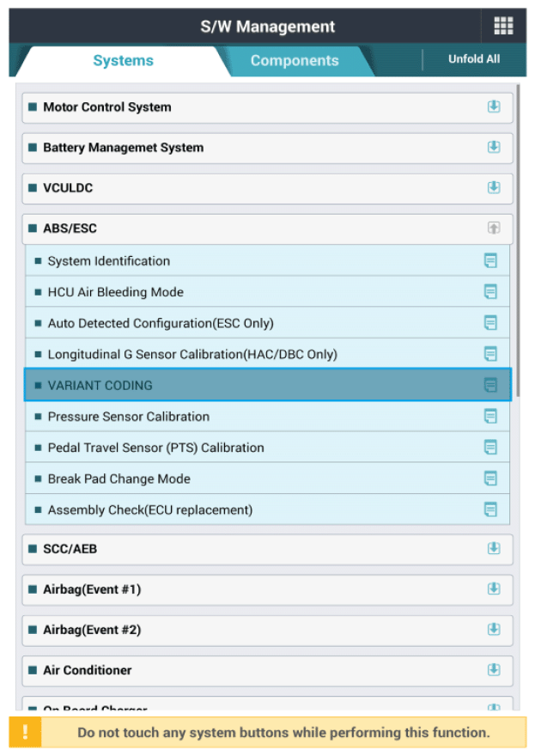The image size is (535, 756).
Task: Select the Break Pad Change Mode text
Action: (x=119, y=479)
